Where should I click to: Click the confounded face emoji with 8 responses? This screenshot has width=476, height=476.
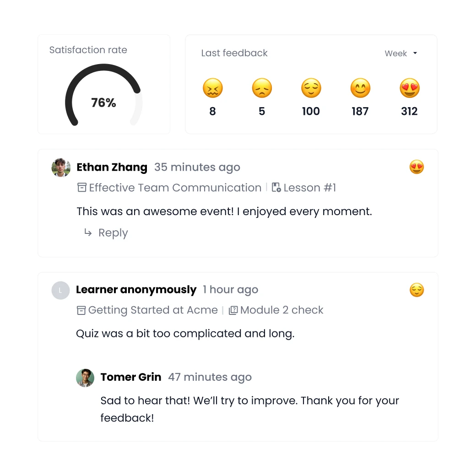(212, 88)
